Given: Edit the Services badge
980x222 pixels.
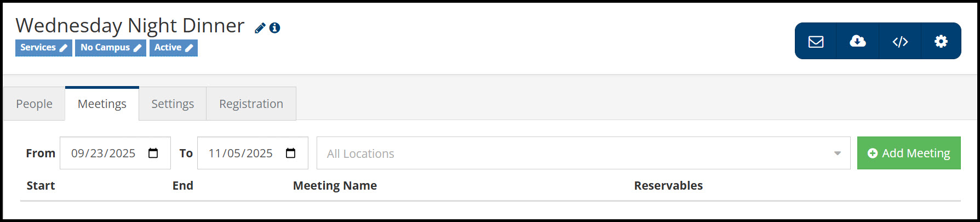Looking at the screenshot, I should (43, 48).
